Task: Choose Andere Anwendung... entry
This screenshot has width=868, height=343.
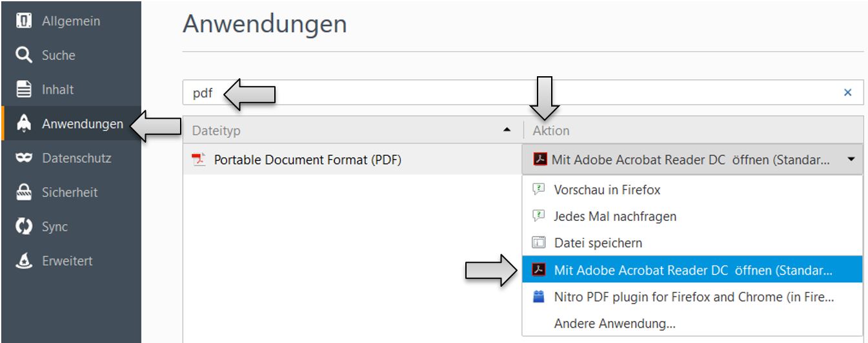Action: pyautogui.click(x=614, y=324)
